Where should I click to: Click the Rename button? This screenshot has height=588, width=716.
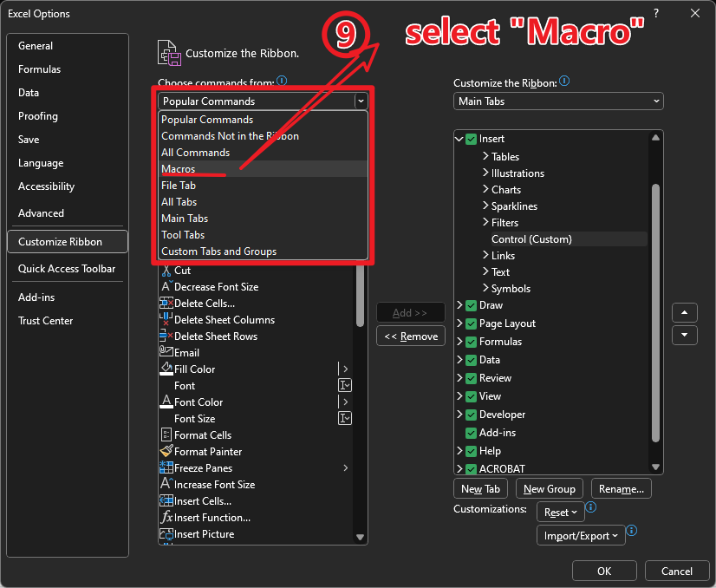tap(622, 489)
